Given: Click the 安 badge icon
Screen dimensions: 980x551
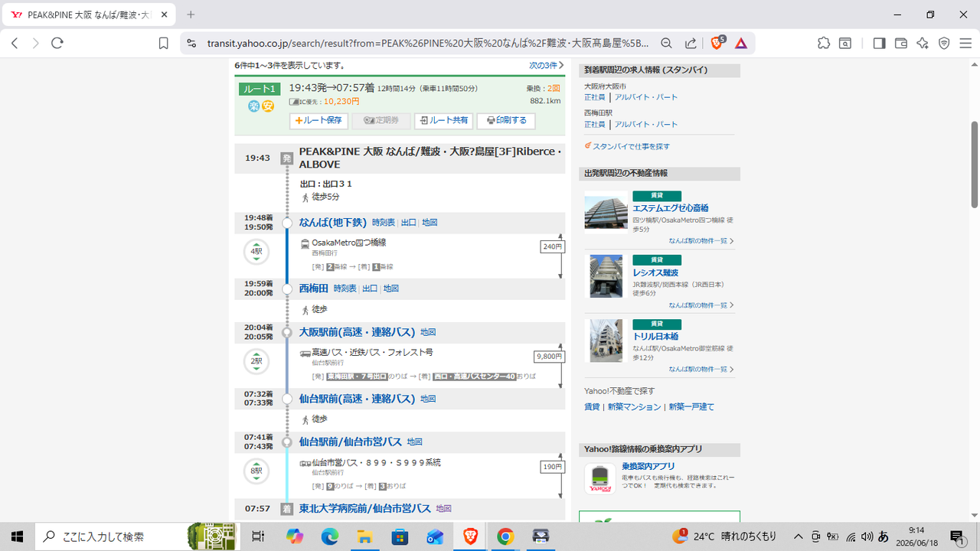Looking at the screenshot, I should [268, 106].
